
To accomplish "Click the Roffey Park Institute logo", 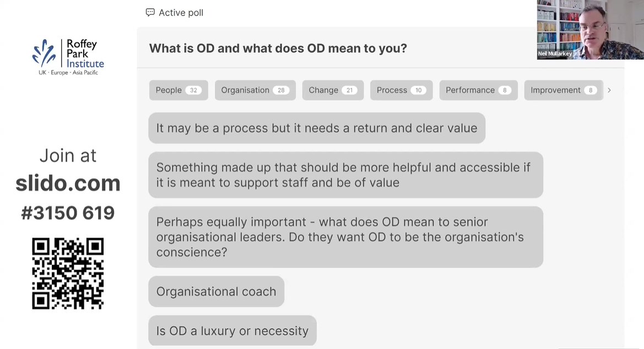I will pos(68,57).
